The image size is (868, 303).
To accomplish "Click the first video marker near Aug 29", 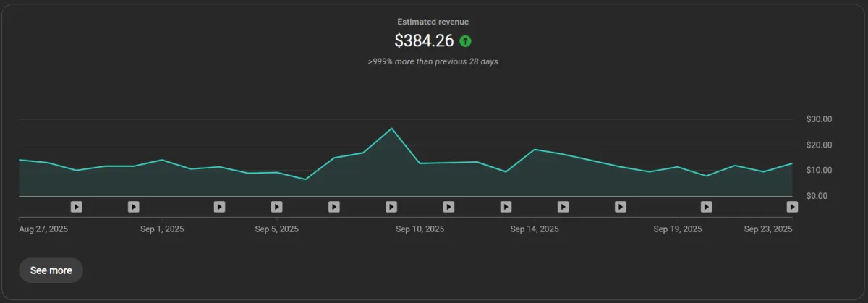I will 76,207.
